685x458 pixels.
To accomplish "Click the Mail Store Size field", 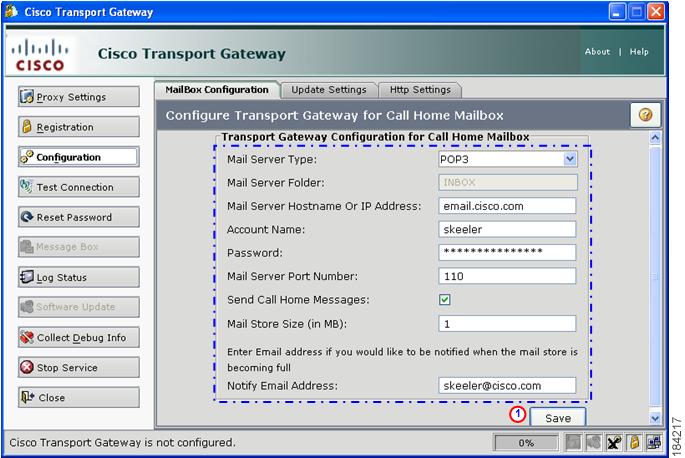I will click(507, 324).
